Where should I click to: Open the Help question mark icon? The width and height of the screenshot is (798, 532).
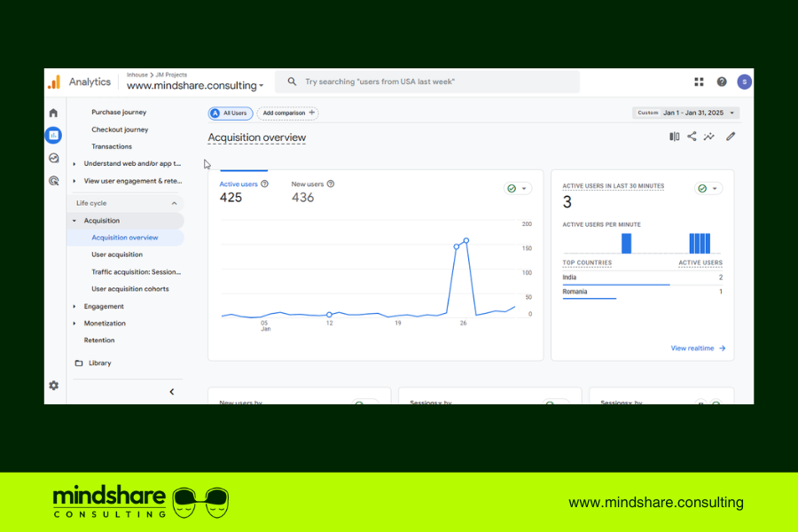point(722,82)
